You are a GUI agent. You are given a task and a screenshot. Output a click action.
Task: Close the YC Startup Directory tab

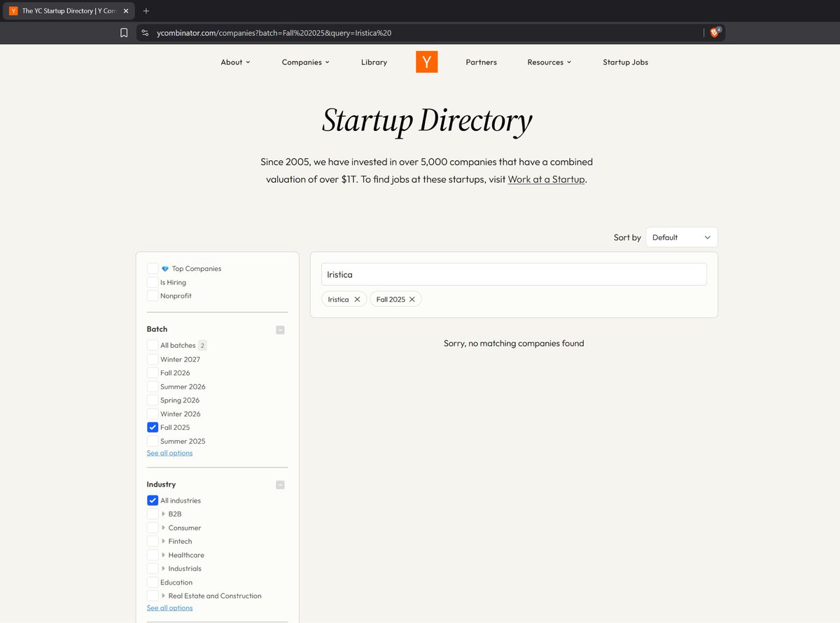click(126, 11)
